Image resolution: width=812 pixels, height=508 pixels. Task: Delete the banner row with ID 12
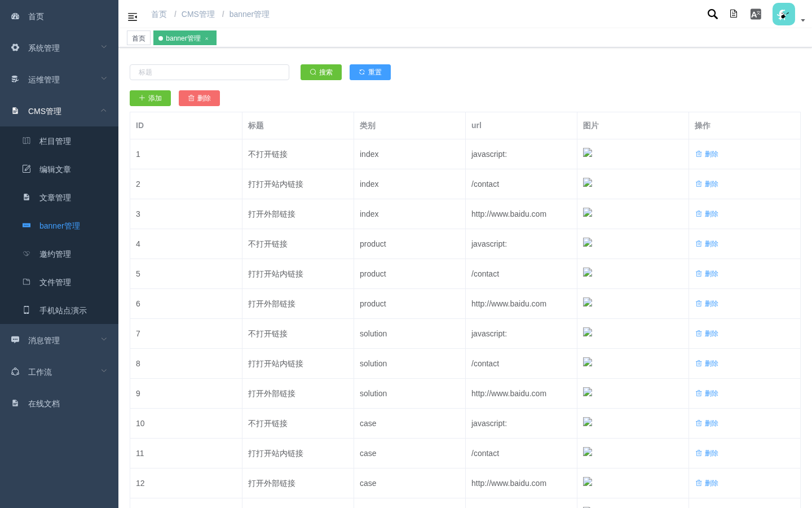707,483
